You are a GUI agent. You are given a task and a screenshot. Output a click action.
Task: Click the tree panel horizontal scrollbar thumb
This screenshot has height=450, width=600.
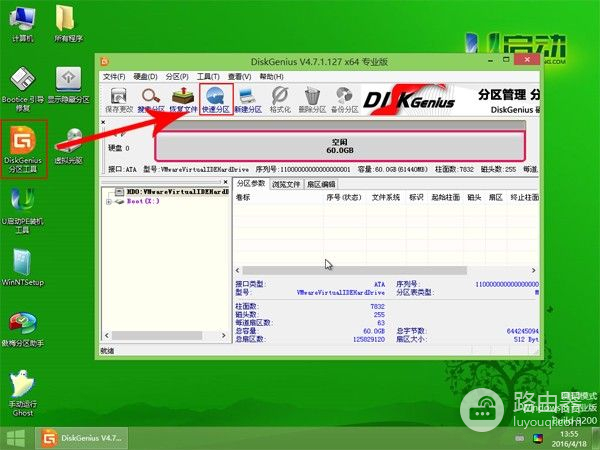(157, 335)
